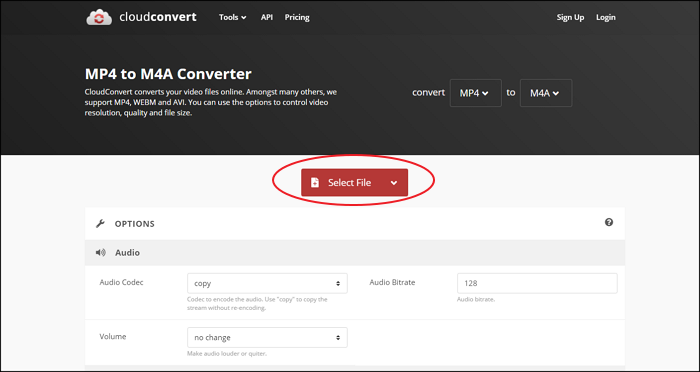Click the OPTIONS heading text
The image size is (700, 372).
(135, 224)
